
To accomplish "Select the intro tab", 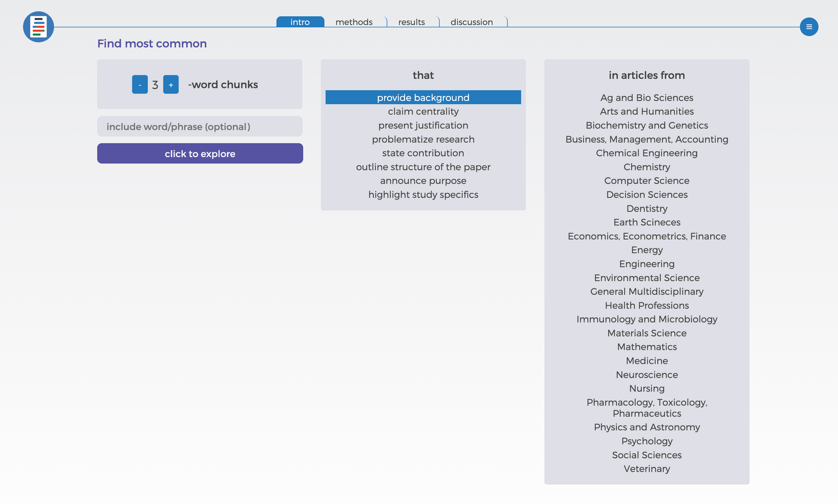I will pyautogui.click(x=300, y=22).
